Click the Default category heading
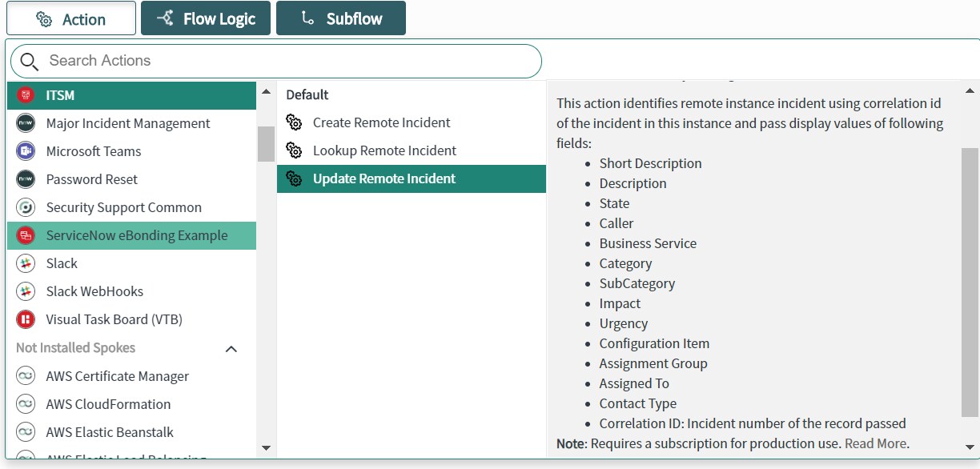Screen dimensions: 980x469 tap(307, 94)
